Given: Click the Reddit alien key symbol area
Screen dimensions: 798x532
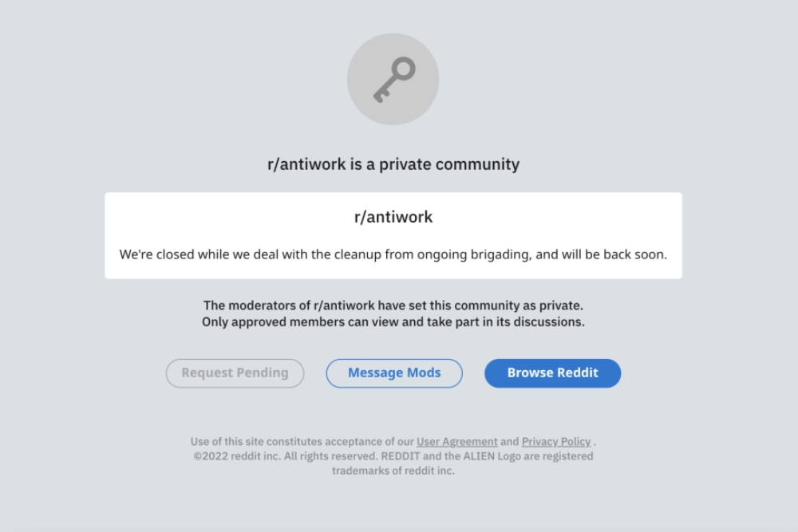Looking at the screenshot, I should (x=393, y=78).
